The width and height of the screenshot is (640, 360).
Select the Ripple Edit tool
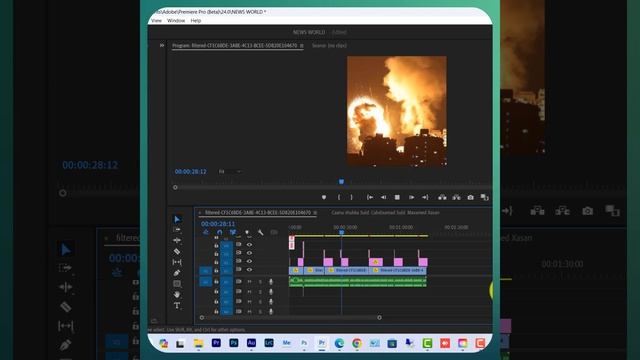[177, 240]
